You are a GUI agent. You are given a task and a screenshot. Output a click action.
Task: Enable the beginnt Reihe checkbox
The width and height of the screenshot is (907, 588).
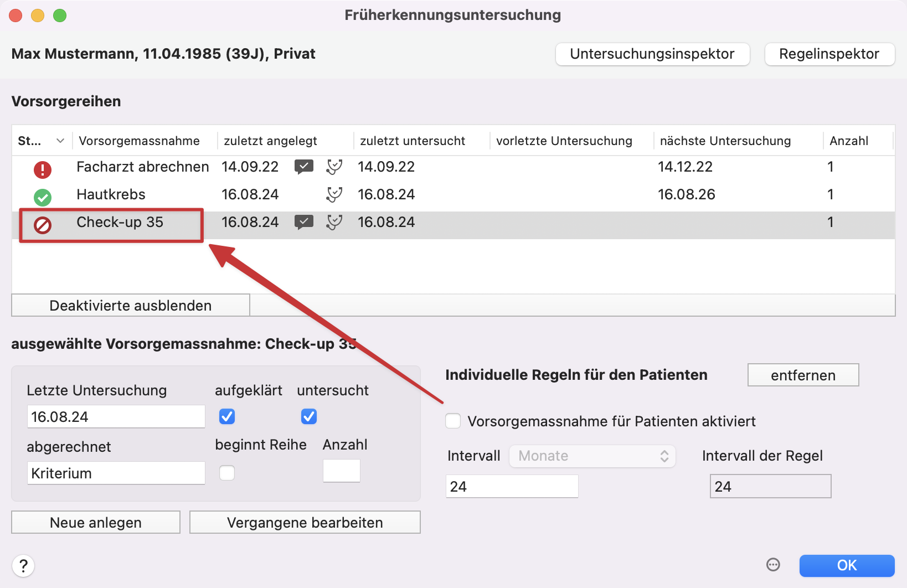tap(227, 473)
